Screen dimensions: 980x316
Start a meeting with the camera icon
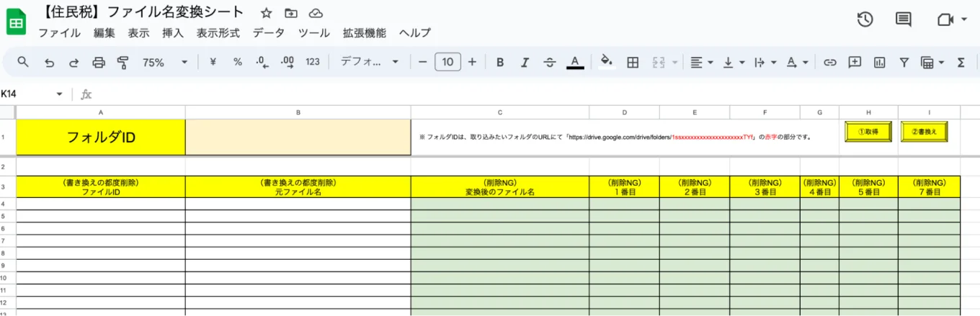tap(945, 20)
